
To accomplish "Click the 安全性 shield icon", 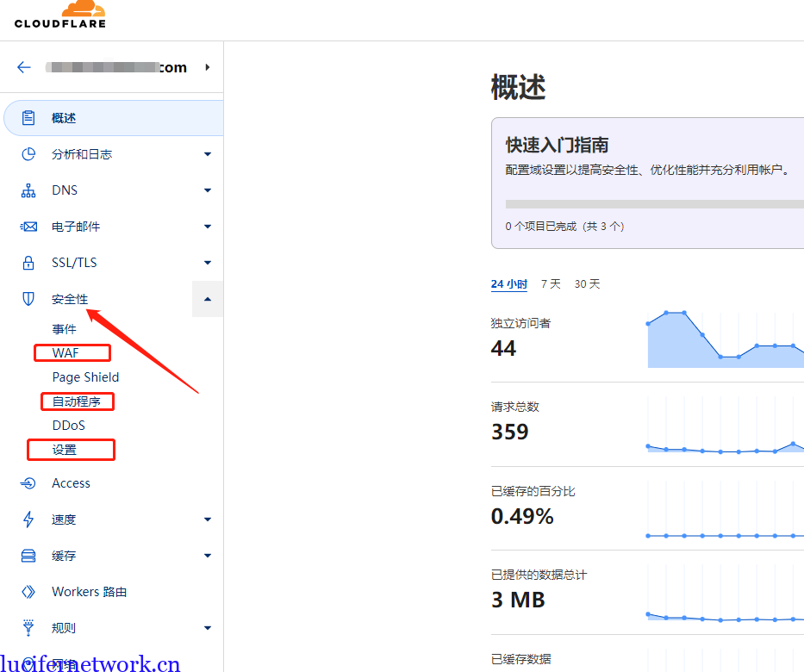I will (28, 298).
